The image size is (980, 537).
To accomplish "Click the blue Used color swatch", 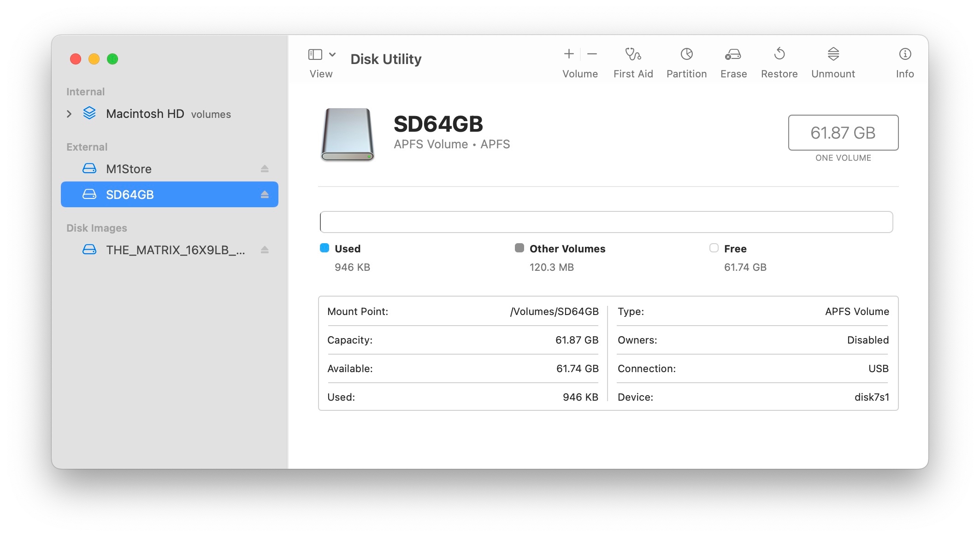I will (325, 248).
